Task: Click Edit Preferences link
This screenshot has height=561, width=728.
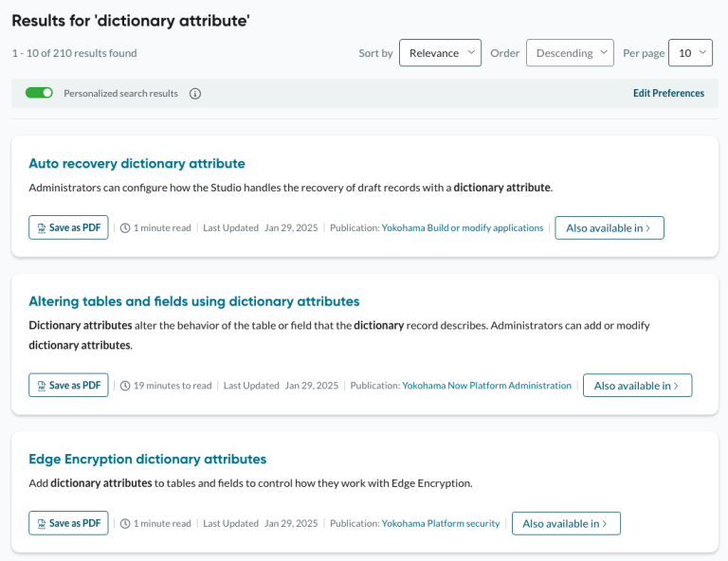Action: 668,93
